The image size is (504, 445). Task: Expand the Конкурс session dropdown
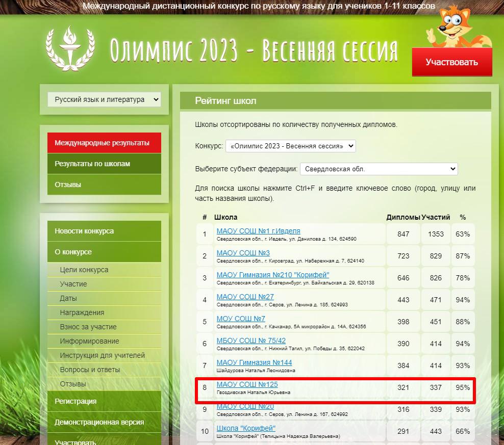(x=290, y=146)
